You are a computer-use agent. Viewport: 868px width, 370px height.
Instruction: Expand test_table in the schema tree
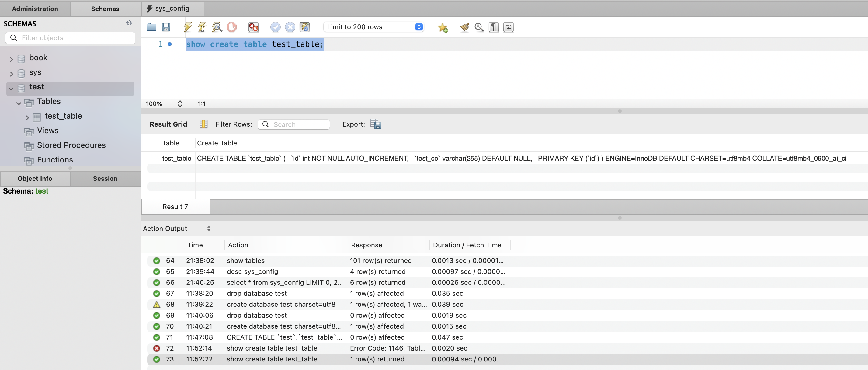click(x=27, y=118)
